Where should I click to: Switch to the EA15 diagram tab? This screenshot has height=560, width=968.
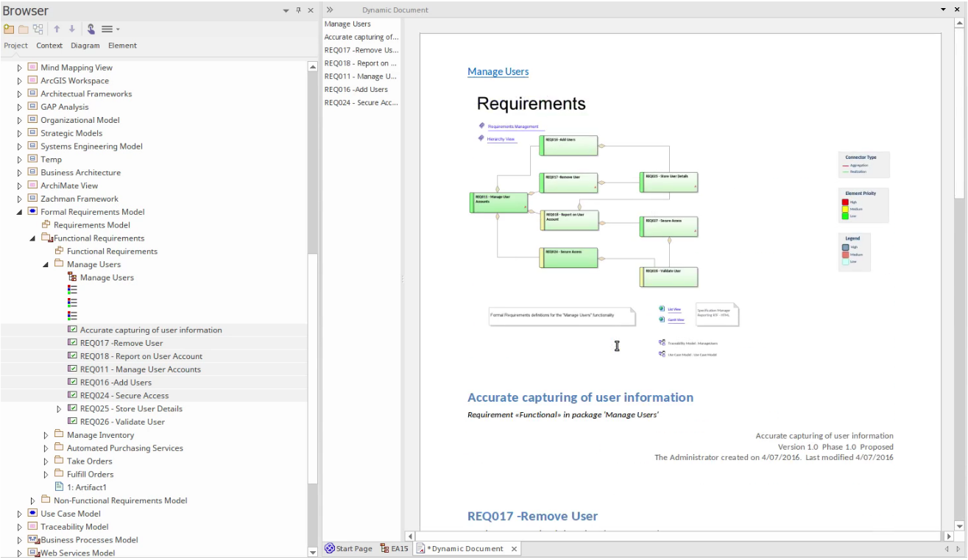394,549
